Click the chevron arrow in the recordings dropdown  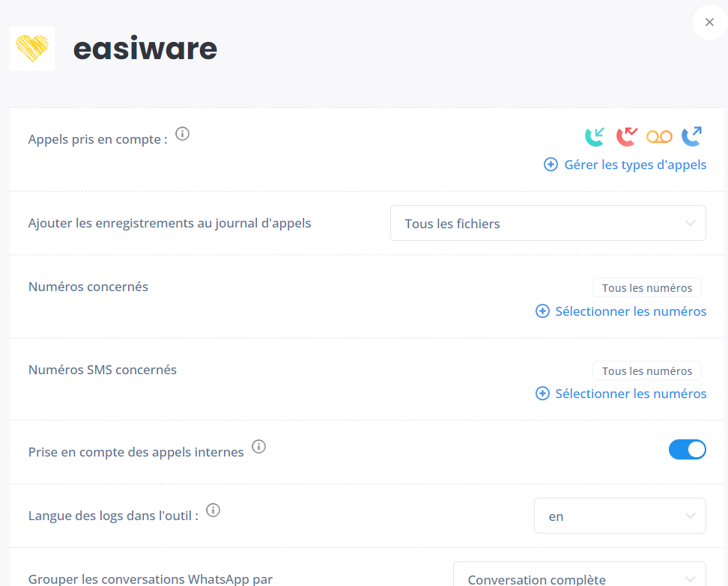[691, 223]
